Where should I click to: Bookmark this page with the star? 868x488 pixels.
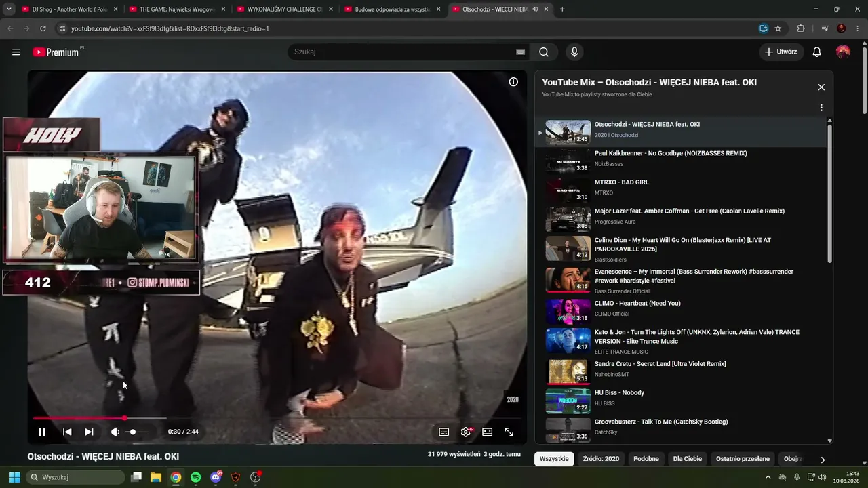pos(778,28)
